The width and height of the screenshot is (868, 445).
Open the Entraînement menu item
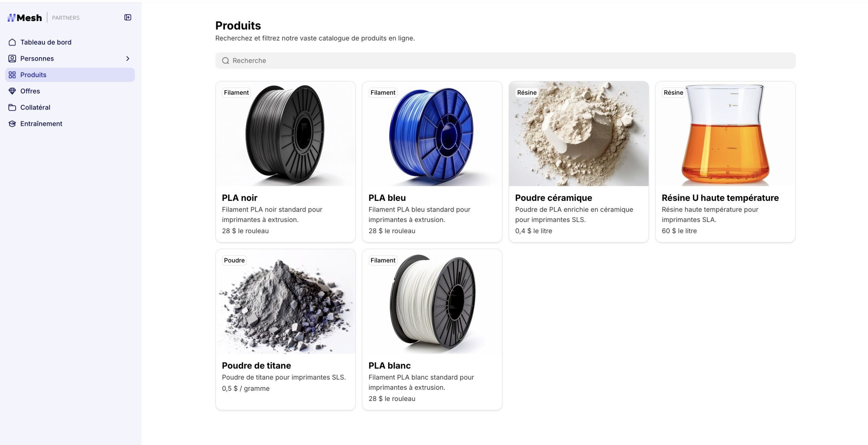[70, 123]
